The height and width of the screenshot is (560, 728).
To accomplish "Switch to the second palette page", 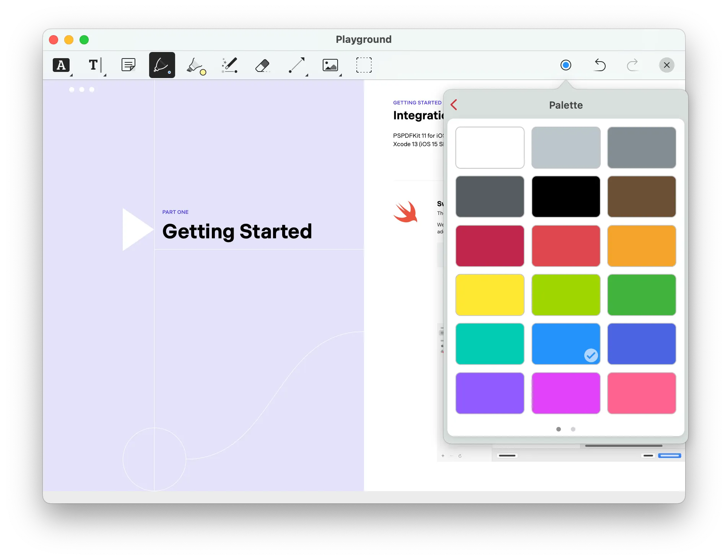I will [x=573, y=429].
